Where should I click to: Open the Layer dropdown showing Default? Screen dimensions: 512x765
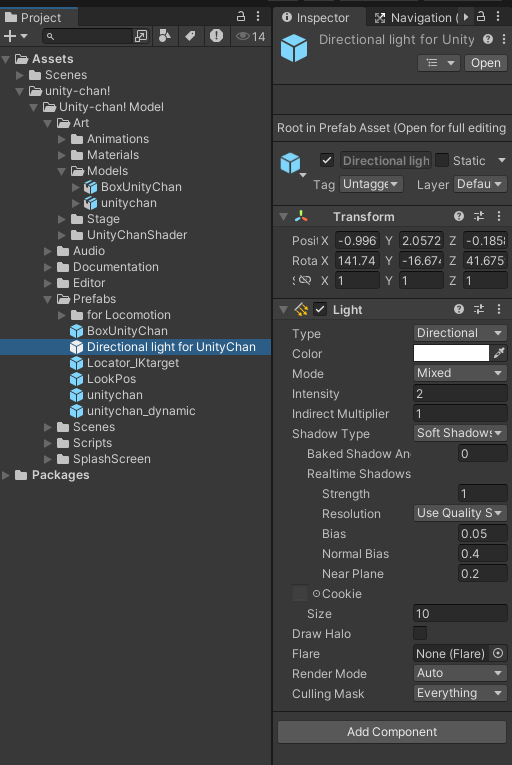click(x=480, y=184)
